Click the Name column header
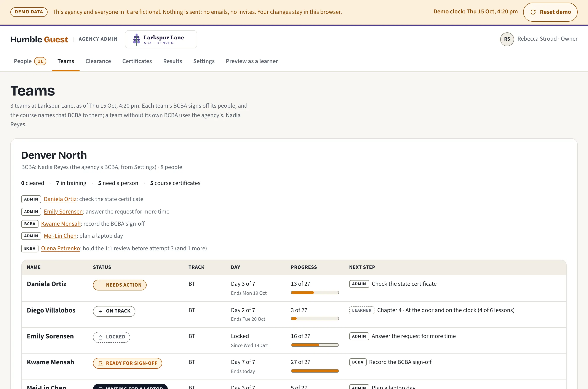The image size is (588, 389). [34, 267]
